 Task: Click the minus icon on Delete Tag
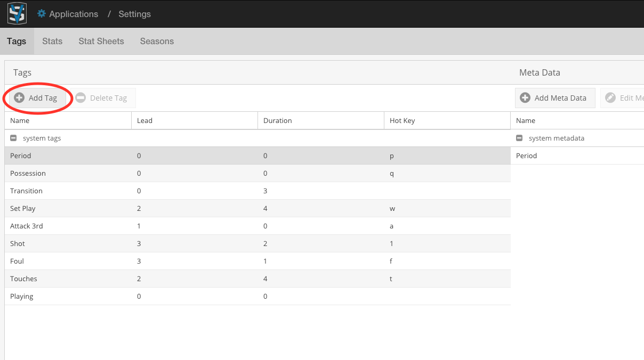click(x=80, y=98)
